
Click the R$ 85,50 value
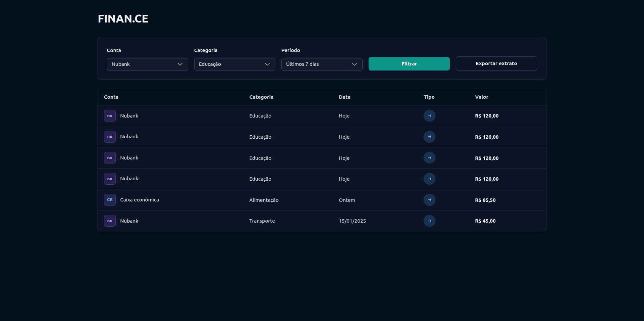(x=485, y=200)
